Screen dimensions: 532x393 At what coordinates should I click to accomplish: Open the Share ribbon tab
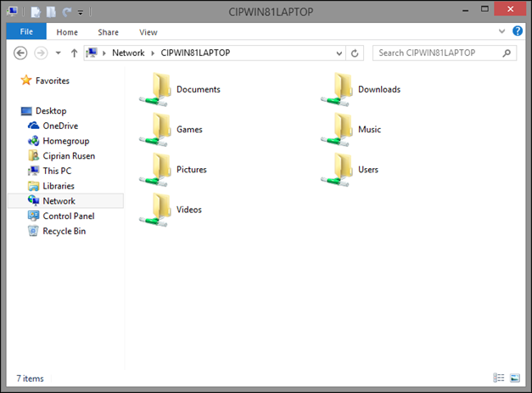pos(109,32)
